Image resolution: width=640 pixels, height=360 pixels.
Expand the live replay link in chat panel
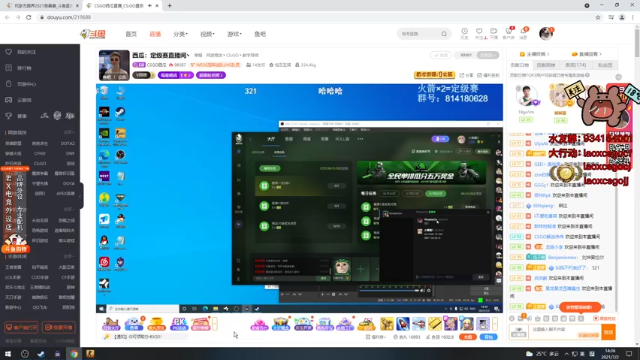point(587,54)
